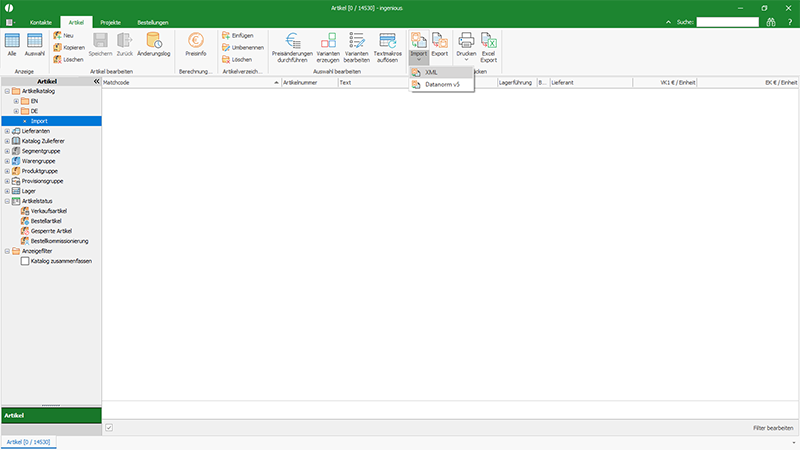800x450 pixels.
Task: Click the VK1 € / Einheit column header
Action: click(x=665, y=82)
